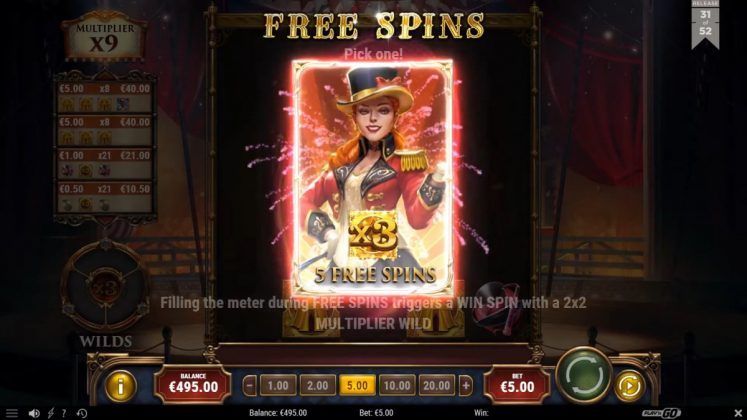The width and height of the screenshot is (747, 420).
Task: Close the game with the X icon
Action: point(738,412)
